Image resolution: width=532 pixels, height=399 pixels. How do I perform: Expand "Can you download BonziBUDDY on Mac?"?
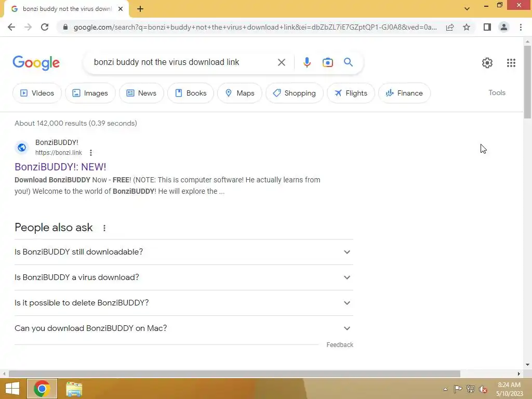184,328
